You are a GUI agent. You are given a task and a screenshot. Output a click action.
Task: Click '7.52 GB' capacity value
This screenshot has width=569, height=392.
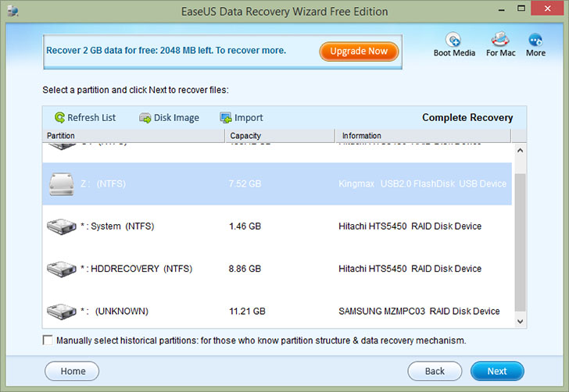(245, 184)
